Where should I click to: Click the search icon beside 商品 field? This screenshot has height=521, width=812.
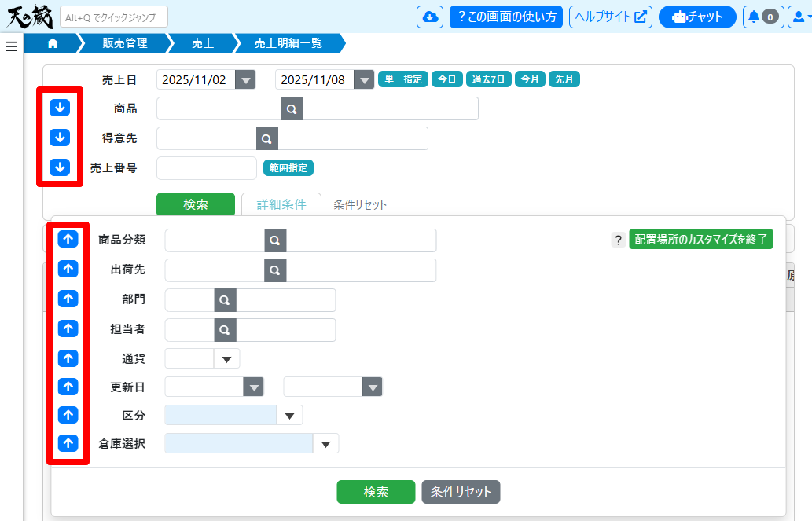(x=292, y=109)
